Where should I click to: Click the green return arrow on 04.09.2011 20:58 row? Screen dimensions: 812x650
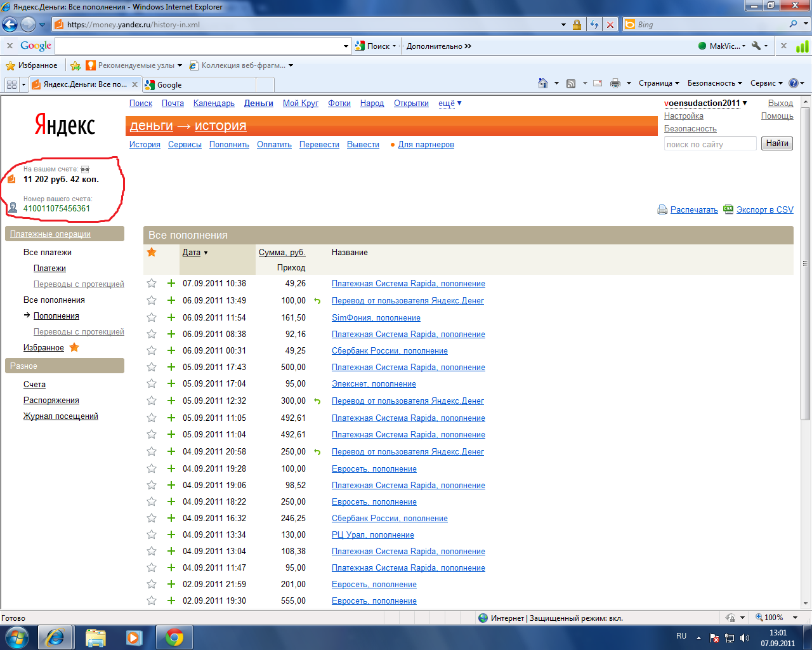317,452
